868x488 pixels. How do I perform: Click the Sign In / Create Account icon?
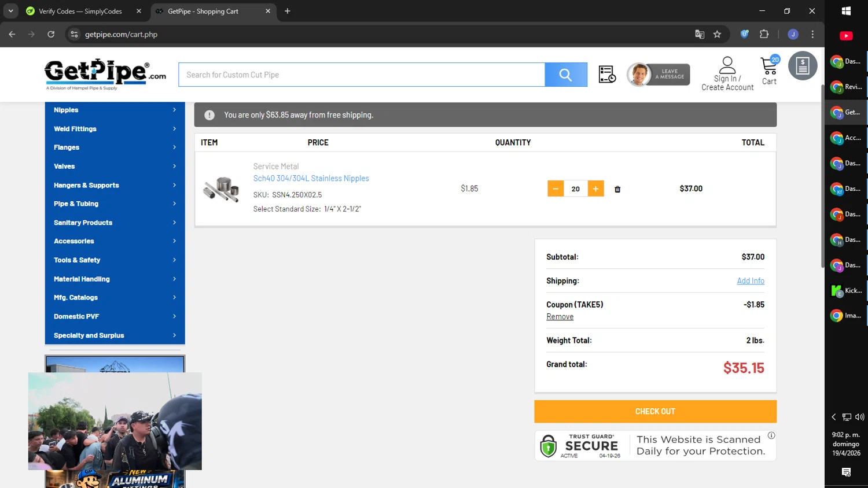tap(727, 74)
